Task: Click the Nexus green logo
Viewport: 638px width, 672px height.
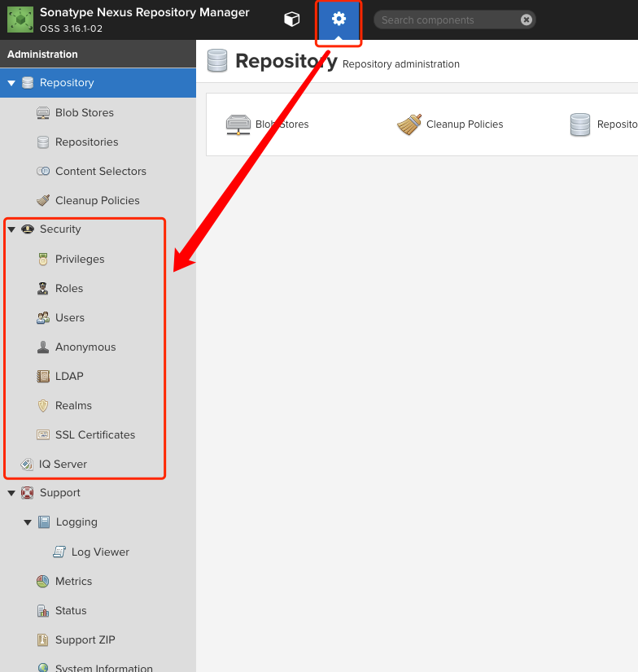Action: point(20,20)
